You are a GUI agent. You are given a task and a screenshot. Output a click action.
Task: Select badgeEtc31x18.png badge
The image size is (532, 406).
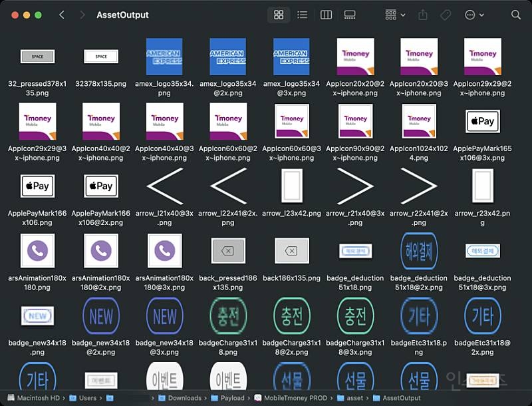[419, 315]
